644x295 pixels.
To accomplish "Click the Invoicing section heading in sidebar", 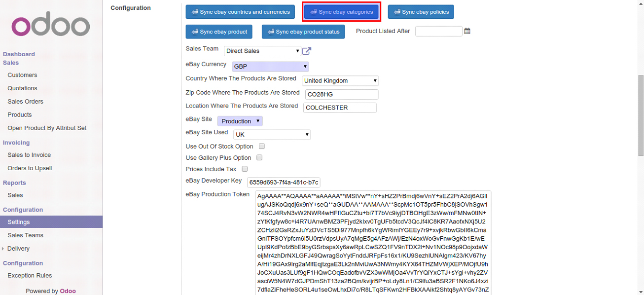I will click(16, 143).
